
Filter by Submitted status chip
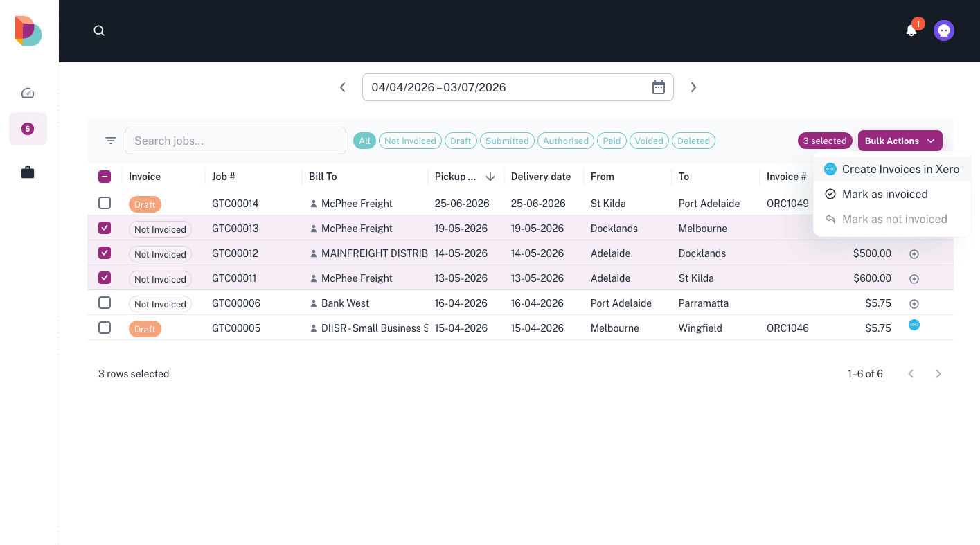tap(507, 141)
